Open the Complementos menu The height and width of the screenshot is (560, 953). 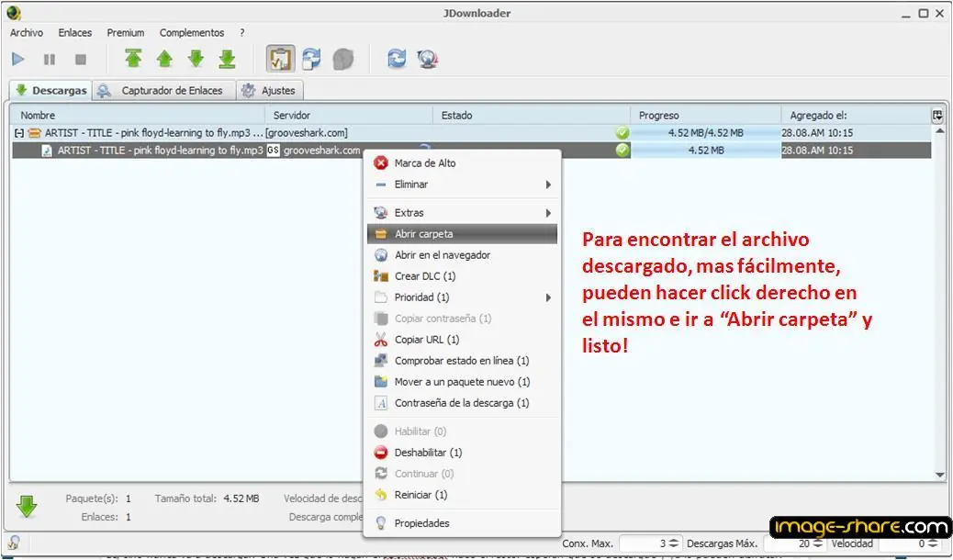coord(192,33)
